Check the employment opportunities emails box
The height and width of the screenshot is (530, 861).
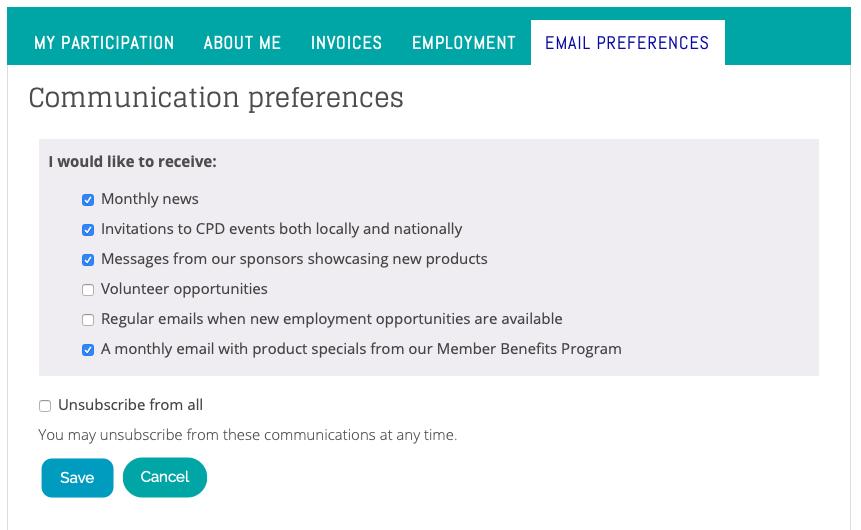pyautogui.click(x=88, y=320)
